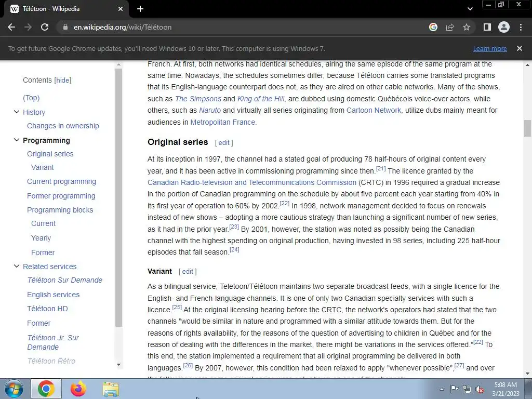Screen dimensions: 532x399
Task: Jump to Yearly in contents
Action: (41, 238)
